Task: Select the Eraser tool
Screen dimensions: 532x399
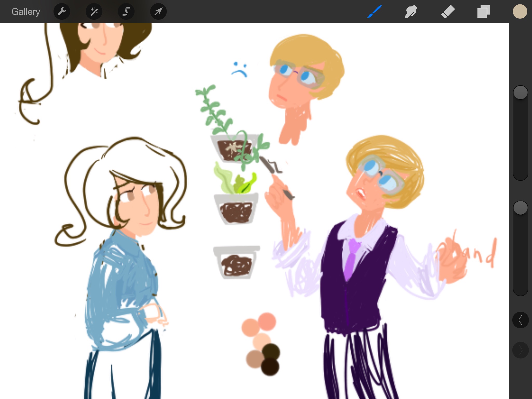Action: (448, 11)
